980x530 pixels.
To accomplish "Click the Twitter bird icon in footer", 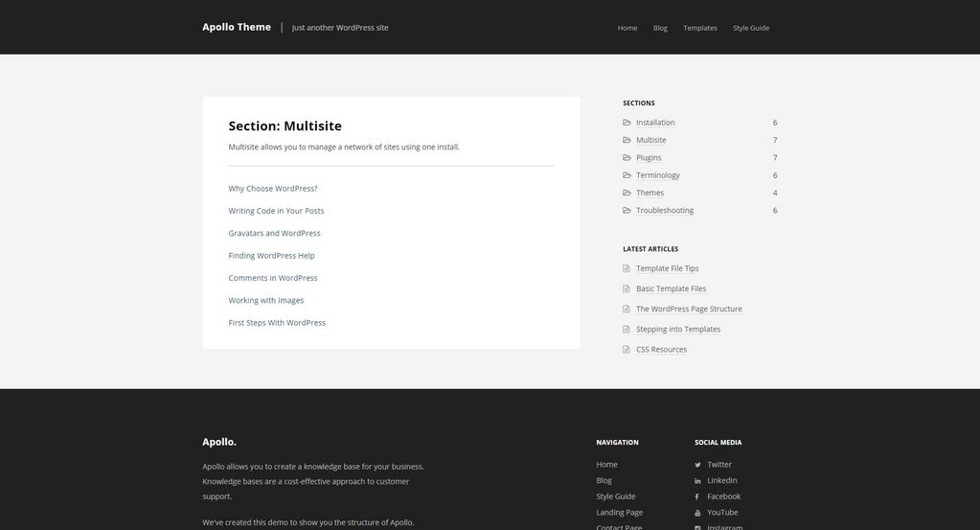I will click(x=697, y=465).
